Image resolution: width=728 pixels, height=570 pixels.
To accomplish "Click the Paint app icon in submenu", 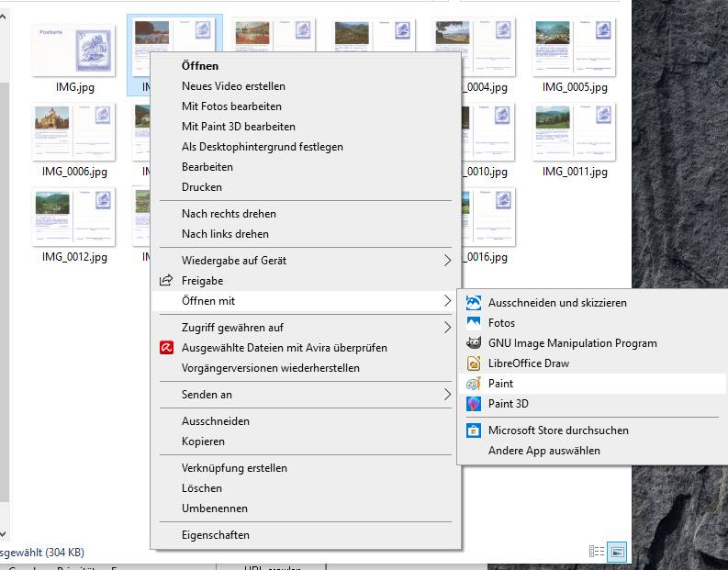I will [x=474, y=384].
